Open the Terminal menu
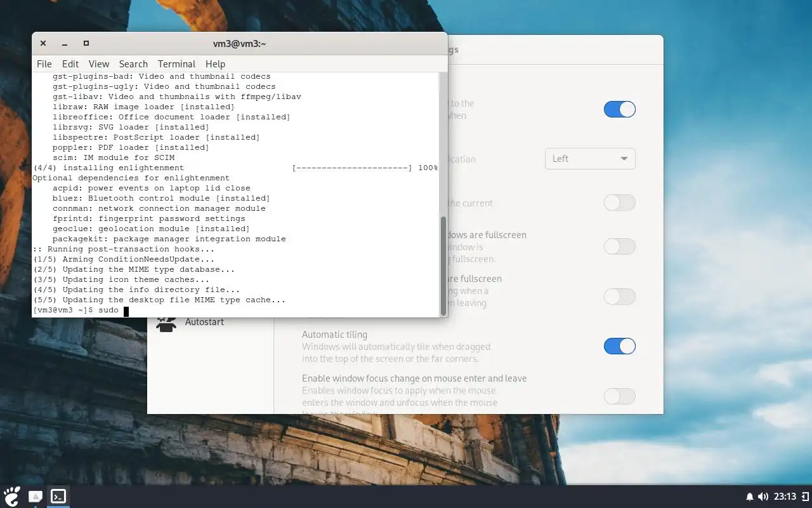This screenshot has width=812, height=508. [176, 64]
